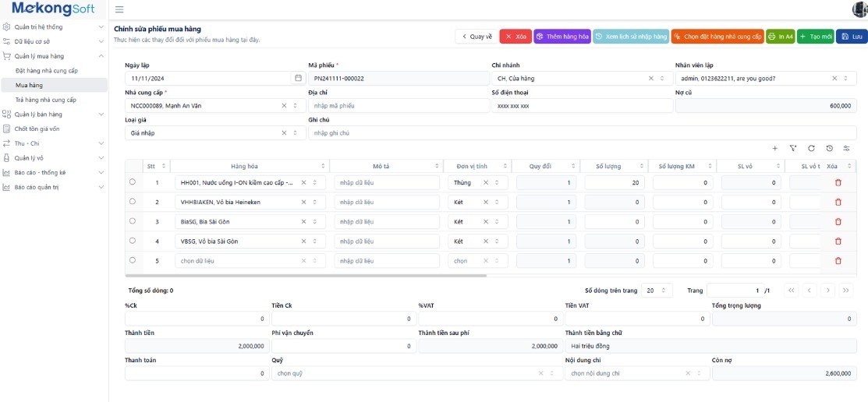
Task: Click the refresh icon above the table
Action: [811, 148]
